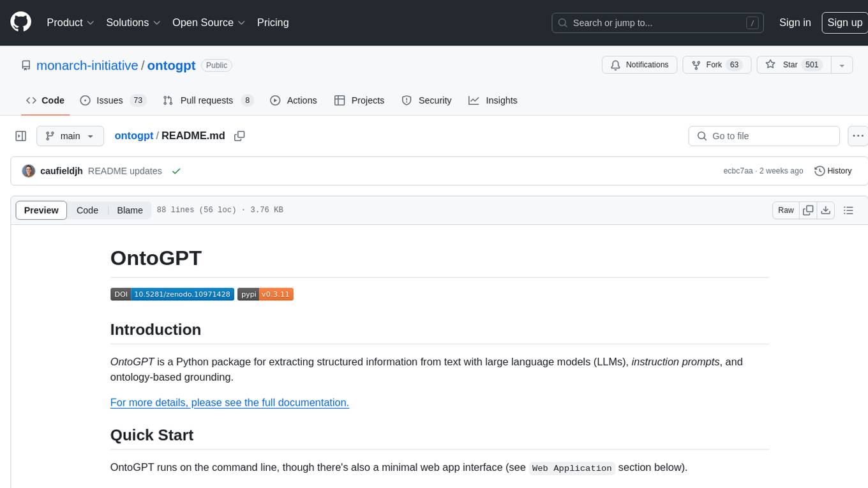Image resolution: width=868 pixels, height=488 pixels.
Task: Click Sign in
Action: coord(795,22)
